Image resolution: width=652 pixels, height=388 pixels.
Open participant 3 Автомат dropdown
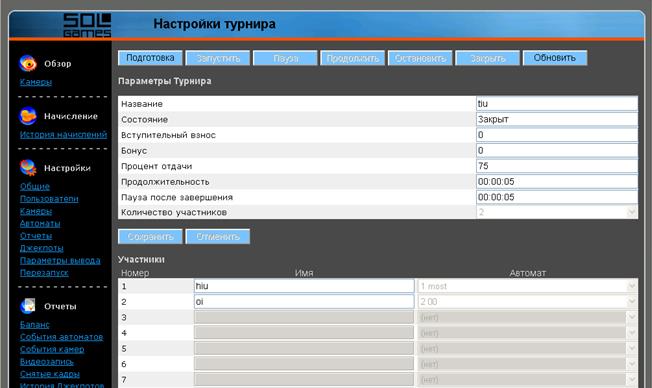click(527, 317)
